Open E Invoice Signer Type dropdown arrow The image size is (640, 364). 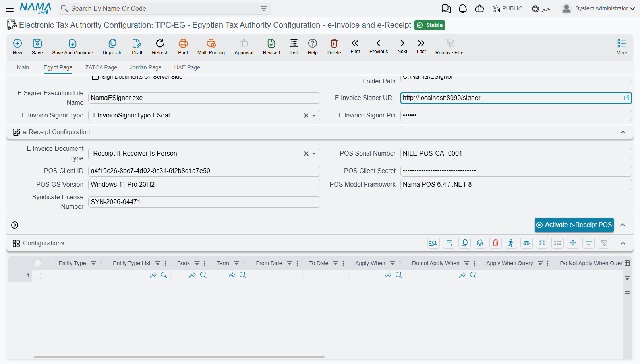(x=314, y=116)
